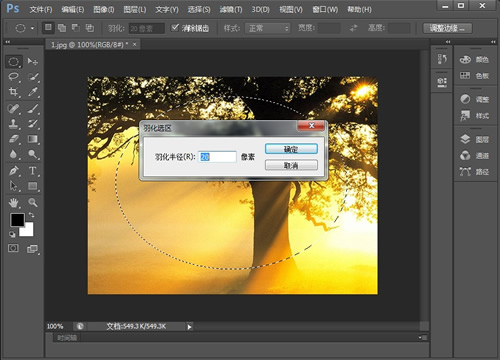
Task: Switch to the 1.jpg document tab
Action: coord(89,45)
